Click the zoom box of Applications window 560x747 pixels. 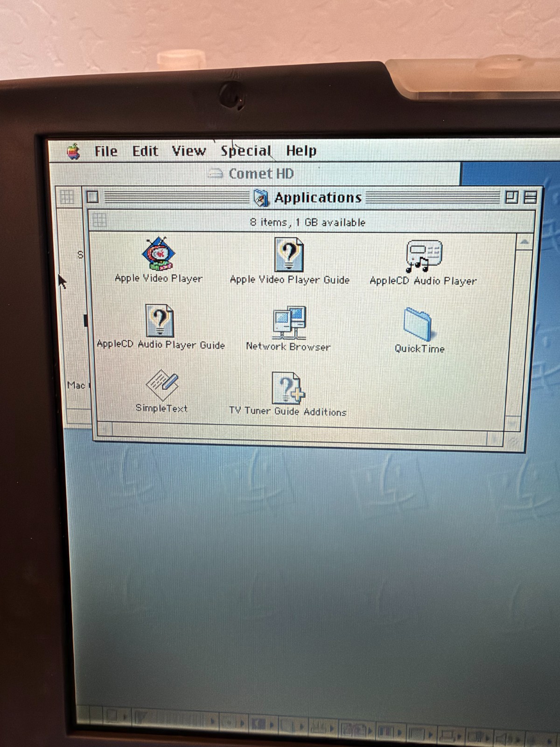(511, 197)
